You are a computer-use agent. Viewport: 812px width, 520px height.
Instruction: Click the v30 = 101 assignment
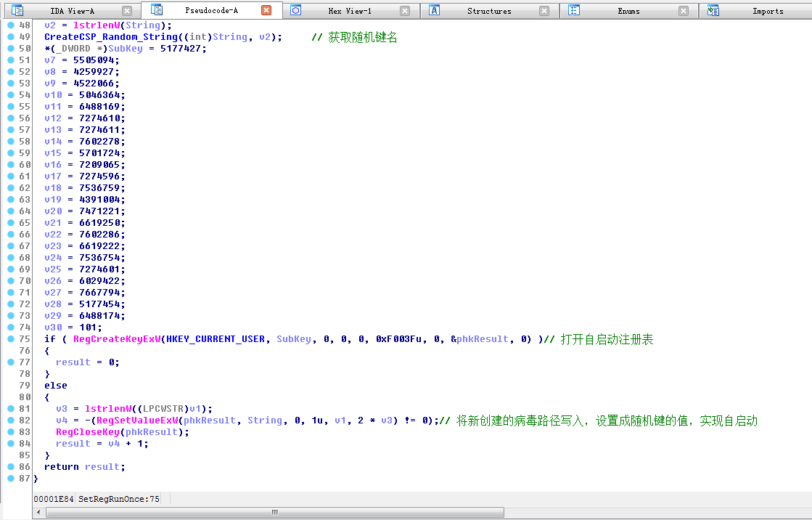pos(73,328)
